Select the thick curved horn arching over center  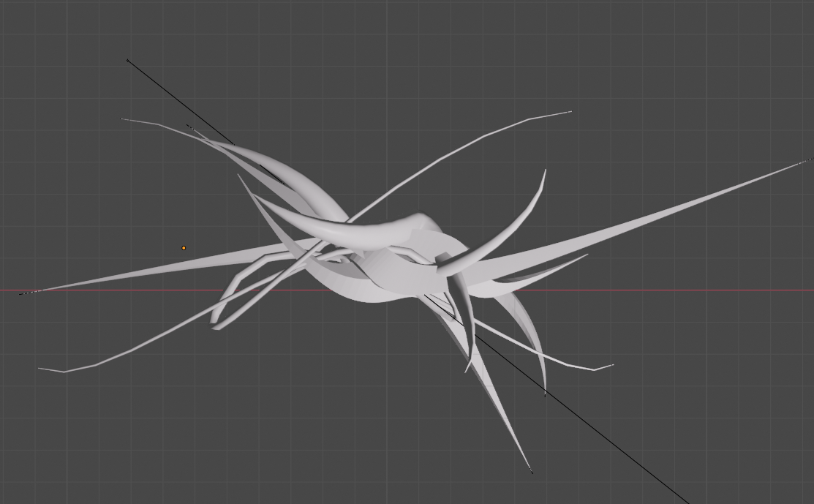click(x=351, y=236)
